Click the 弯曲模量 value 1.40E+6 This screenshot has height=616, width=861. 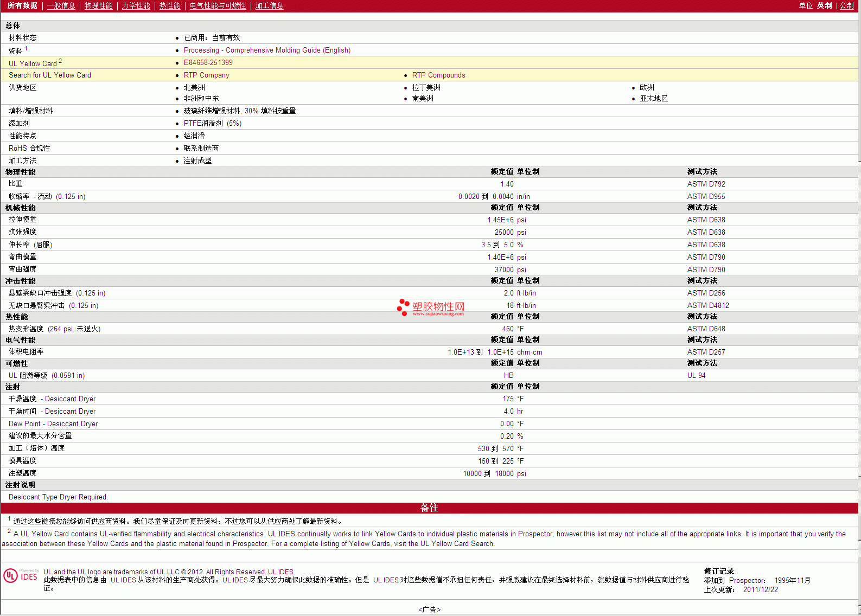tap(500, 258)
